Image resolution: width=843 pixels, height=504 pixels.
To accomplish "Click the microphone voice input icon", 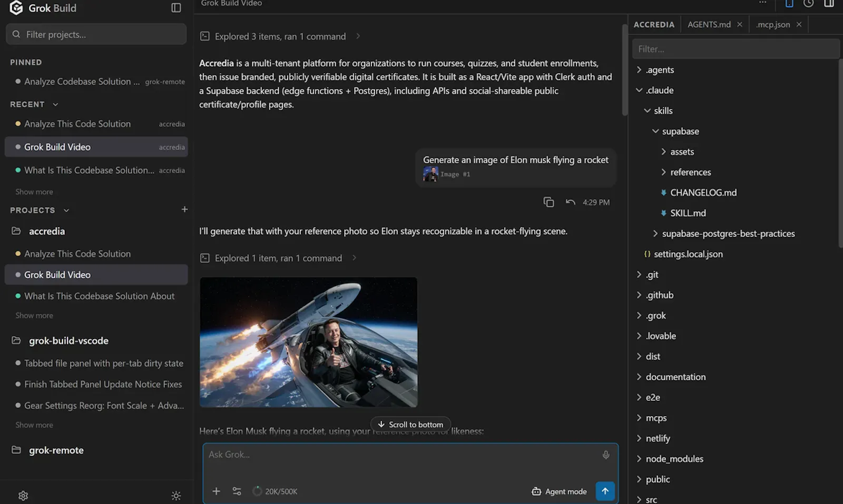I will 606,454.
